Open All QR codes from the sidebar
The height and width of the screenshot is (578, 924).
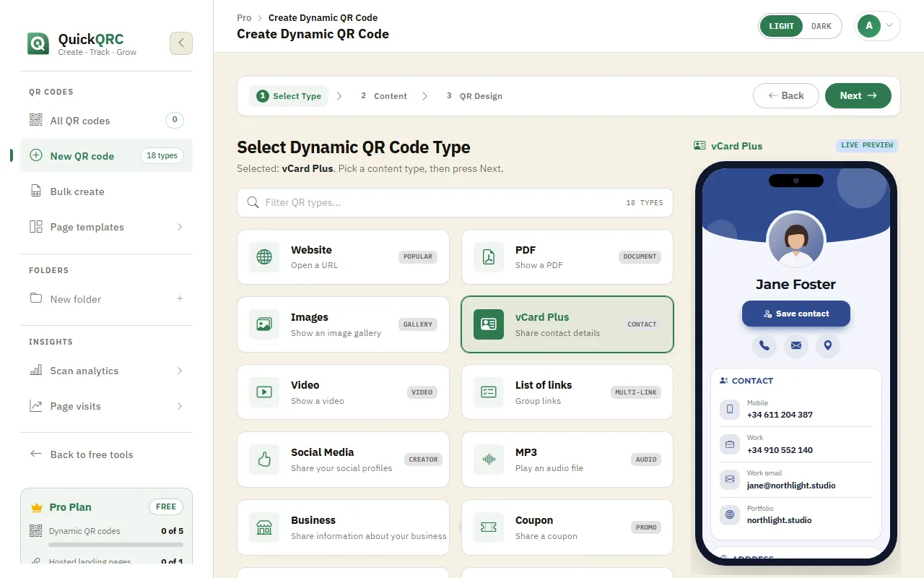tap(106, 121)
